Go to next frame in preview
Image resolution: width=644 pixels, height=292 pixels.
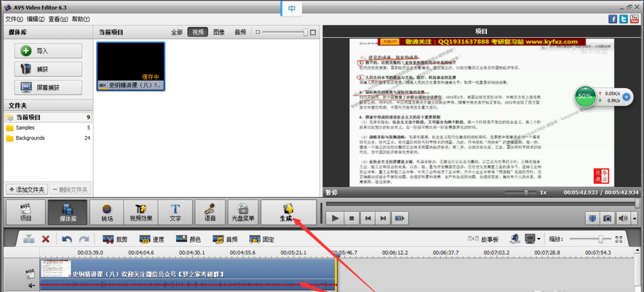click(383, 218)
